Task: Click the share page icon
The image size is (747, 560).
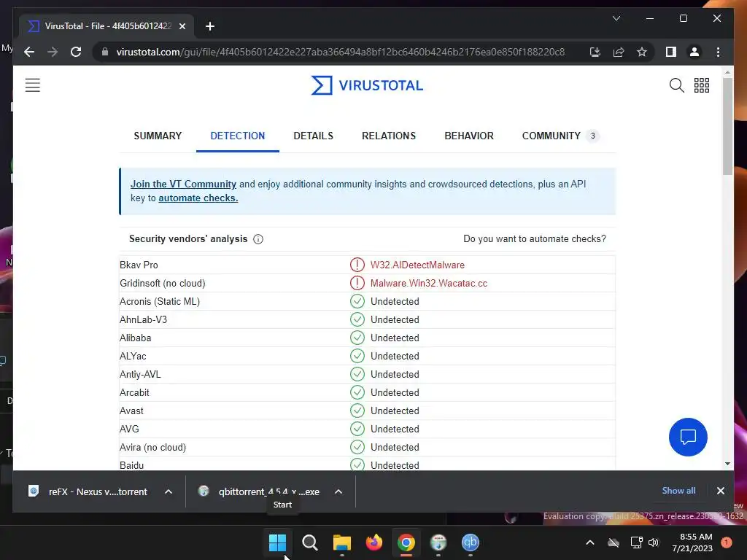Action: pyautogui.click(x=619, y=52)
